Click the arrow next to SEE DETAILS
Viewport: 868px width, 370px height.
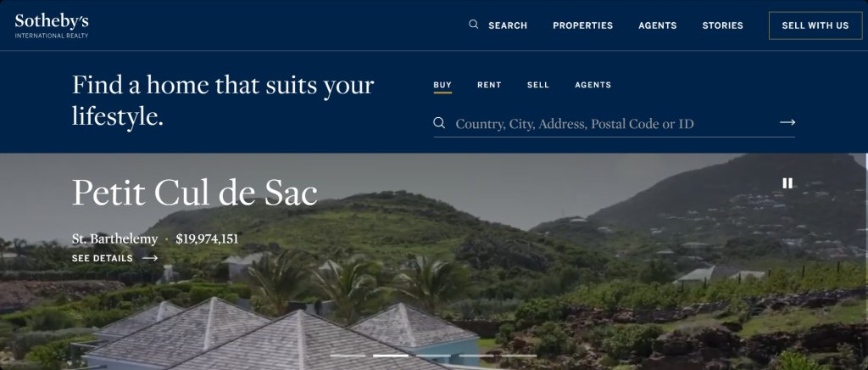[x=150, y=258]
